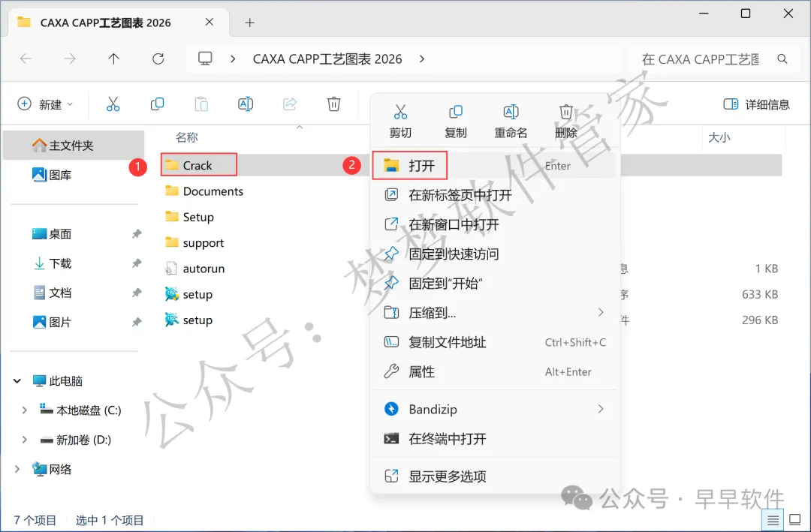The width and height of the screenshot is (811, 532).
Task: Expand 本地磁盘 (C:) tree node
Action: point(24,410)
